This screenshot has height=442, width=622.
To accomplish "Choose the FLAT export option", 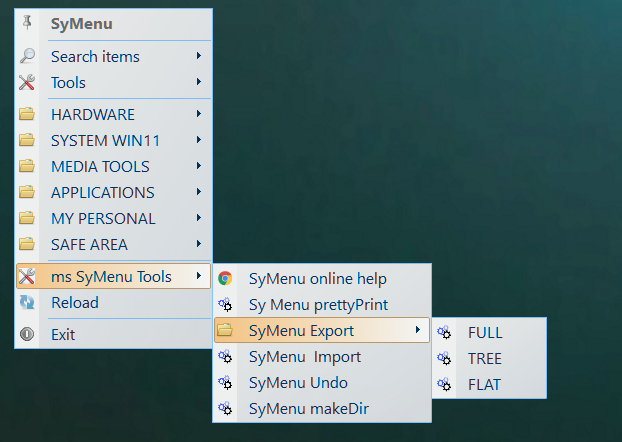I will coord(490,384).
